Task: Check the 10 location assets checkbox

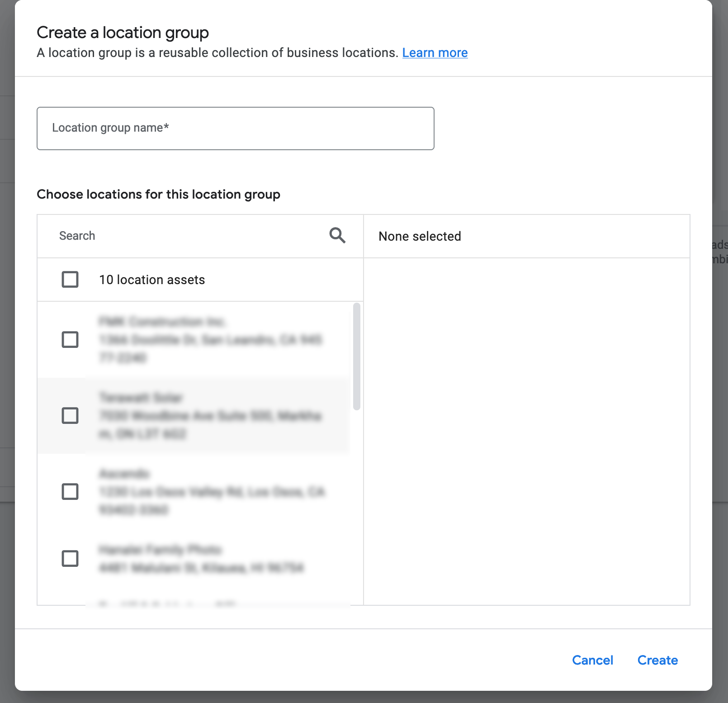Action: [x=70, y=280]
